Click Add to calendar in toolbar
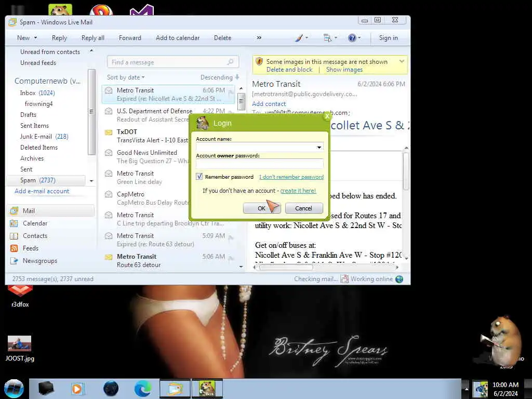Screen dimensions: 532x399 [x=178, y=38]
